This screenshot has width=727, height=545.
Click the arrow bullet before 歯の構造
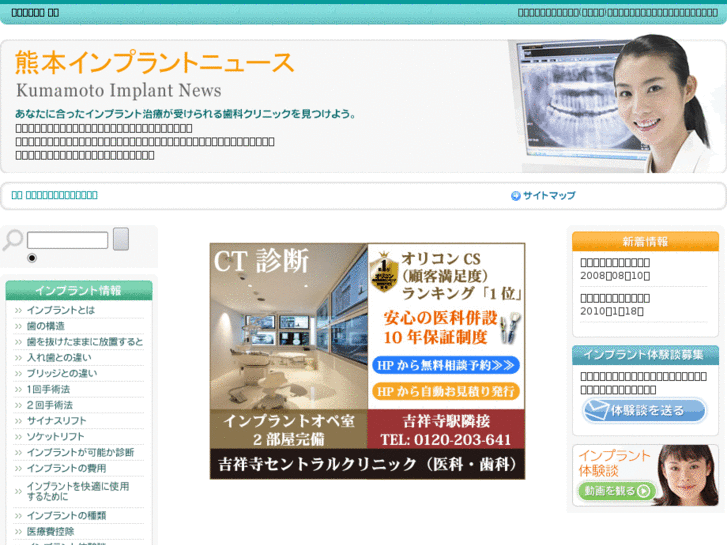(18, 326)
